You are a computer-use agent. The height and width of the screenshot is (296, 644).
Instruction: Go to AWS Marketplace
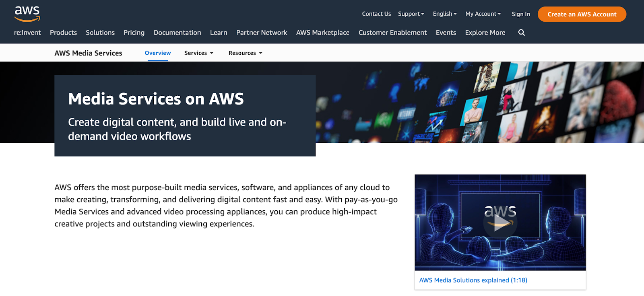click(323, 33)
